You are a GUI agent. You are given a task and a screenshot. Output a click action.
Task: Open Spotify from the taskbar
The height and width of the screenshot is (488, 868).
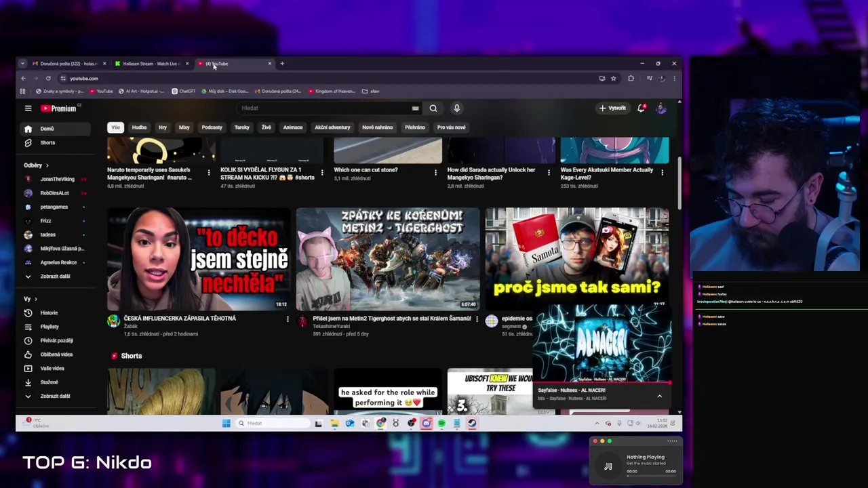[441, 424]
